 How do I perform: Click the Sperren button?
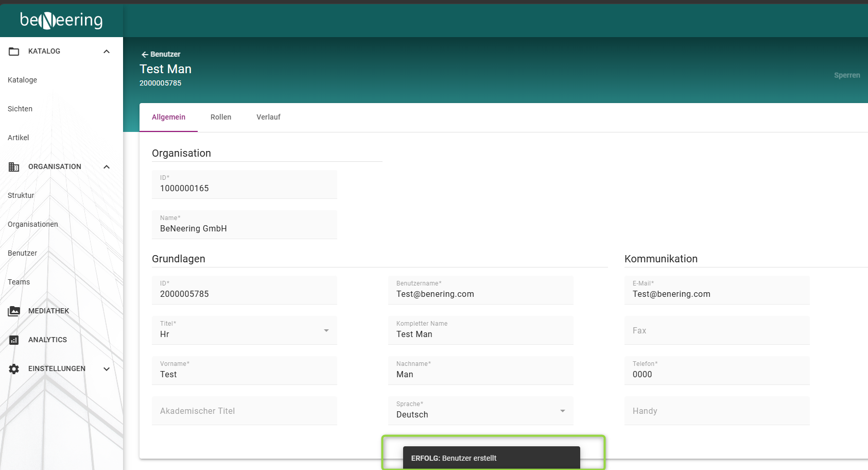[847, 75]
